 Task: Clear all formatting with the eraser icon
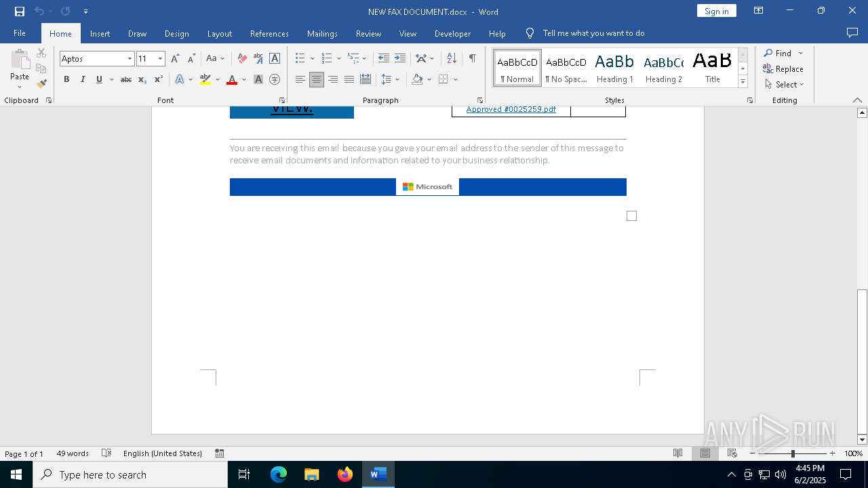(242, 59)
